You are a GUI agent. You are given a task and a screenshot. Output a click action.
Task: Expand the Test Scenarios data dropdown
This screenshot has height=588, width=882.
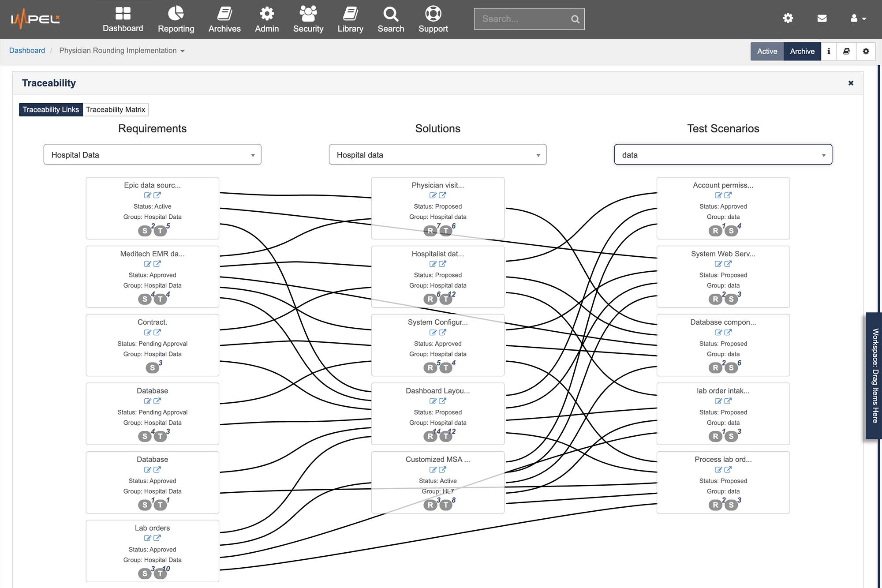click(822, 155)
